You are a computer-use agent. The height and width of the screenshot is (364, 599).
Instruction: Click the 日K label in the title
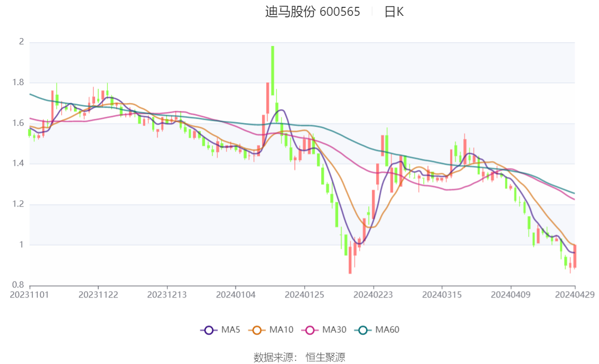[394, 12]
